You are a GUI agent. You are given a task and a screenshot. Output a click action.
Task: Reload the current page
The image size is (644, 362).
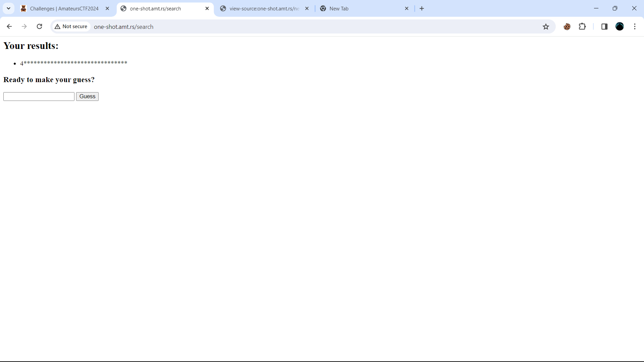[39, 26]
